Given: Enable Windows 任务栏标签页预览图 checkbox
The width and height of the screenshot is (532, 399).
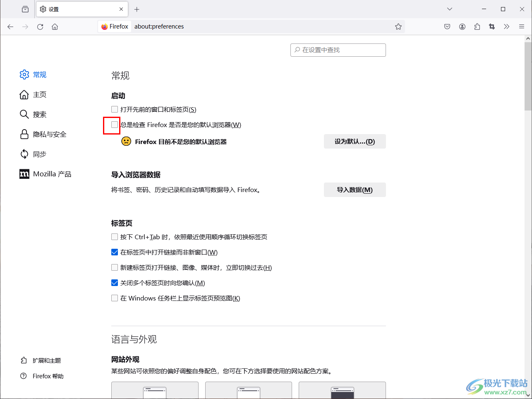Looking at the screenshot, I should tap(115, 298).
